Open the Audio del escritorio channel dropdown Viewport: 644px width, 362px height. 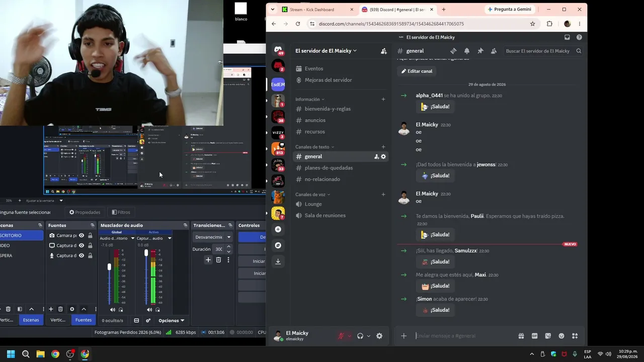[132, 238]
